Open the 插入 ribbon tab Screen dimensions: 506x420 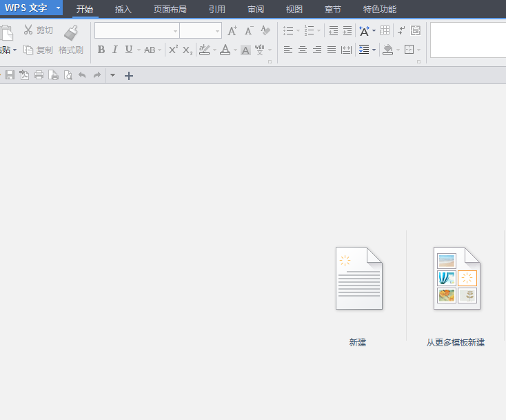123,10
